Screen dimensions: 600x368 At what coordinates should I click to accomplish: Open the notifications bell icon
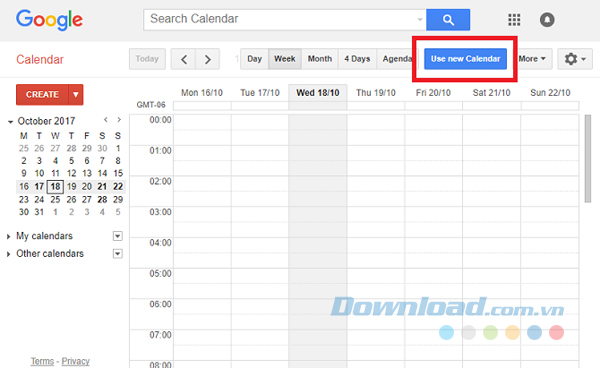click(547, 20)
